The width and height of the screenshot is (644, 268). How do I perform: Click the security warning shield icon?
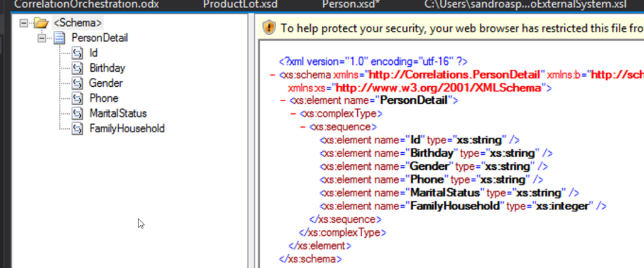point(269,28)
